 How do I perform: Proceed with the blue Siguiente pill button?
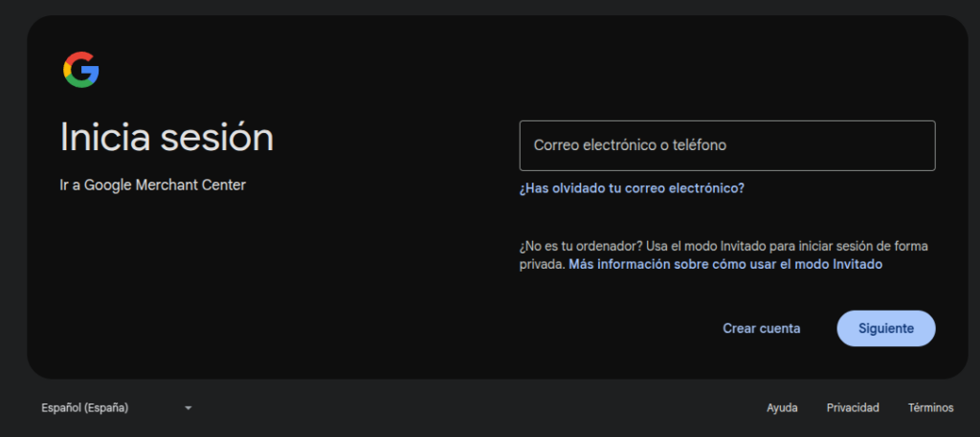click(x=885, y=328)
